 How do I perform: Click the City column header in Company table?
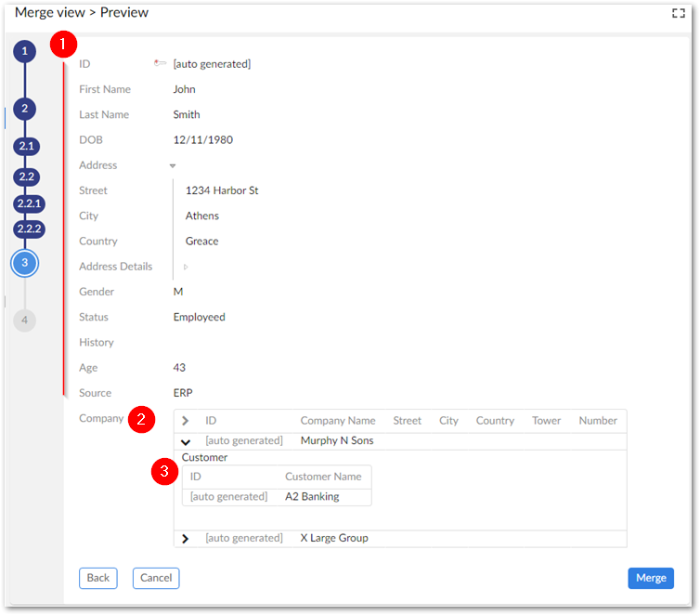[448, 421]
